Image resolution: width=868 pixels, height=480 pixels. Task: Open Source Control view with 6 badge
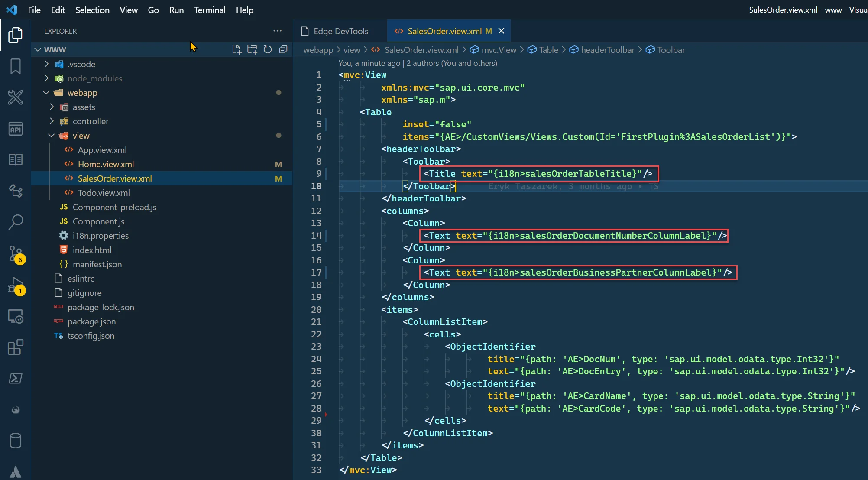tap(16, 253)
